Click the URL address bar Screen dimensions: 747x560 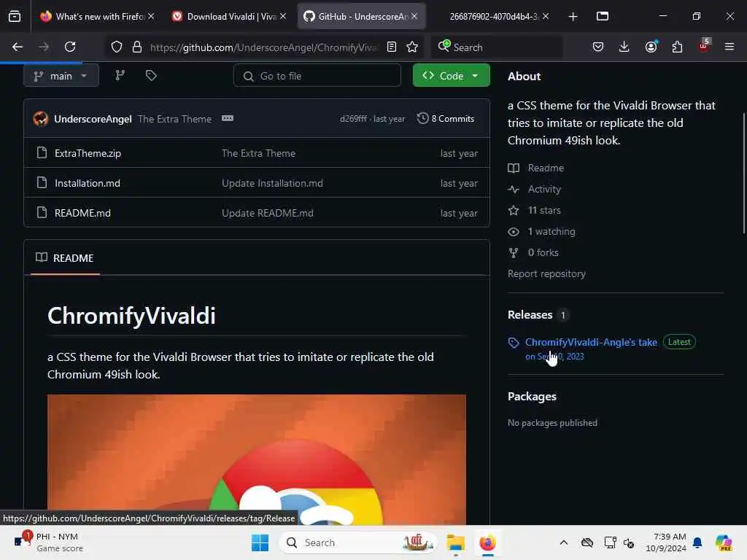coord(263,47)
